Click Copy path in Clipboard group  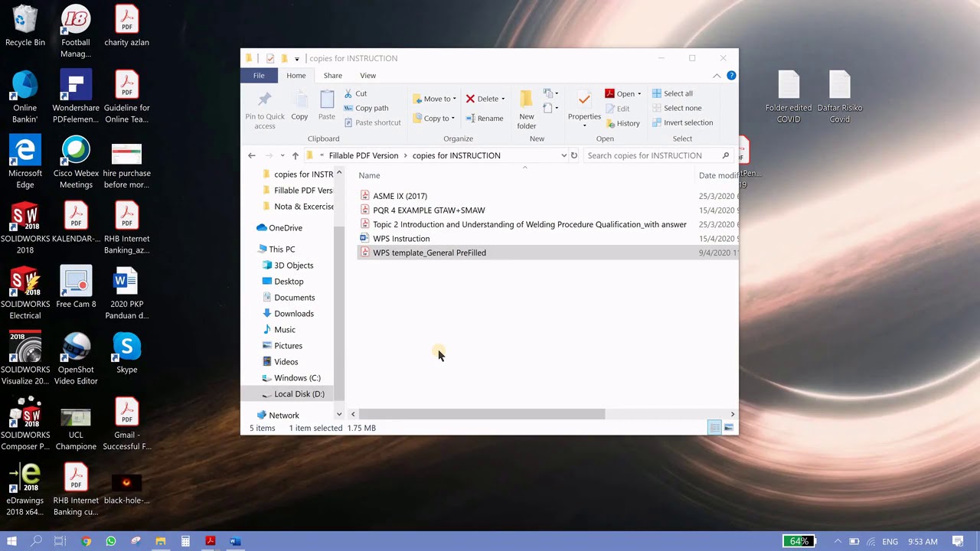(x=366, y=108)
